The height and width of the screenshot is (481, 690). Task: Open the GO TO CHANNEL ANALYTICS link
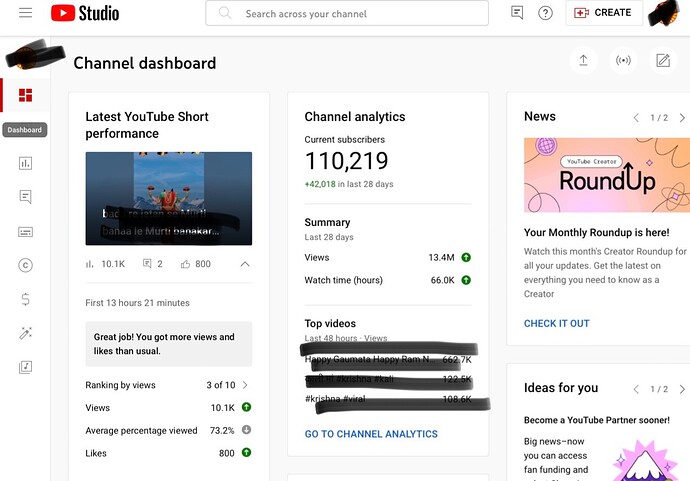pos(371,434)
